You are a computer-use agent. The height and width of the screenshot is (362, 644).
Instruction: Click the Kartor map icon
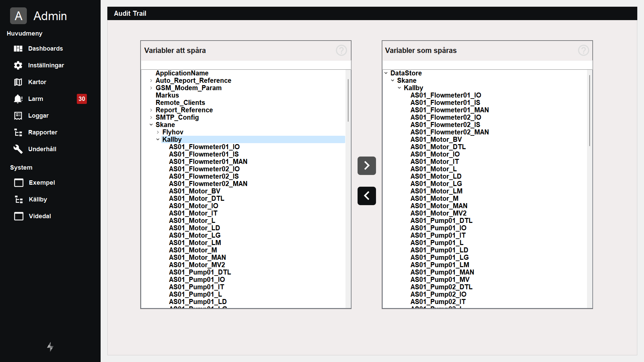(x=18, y=82)
